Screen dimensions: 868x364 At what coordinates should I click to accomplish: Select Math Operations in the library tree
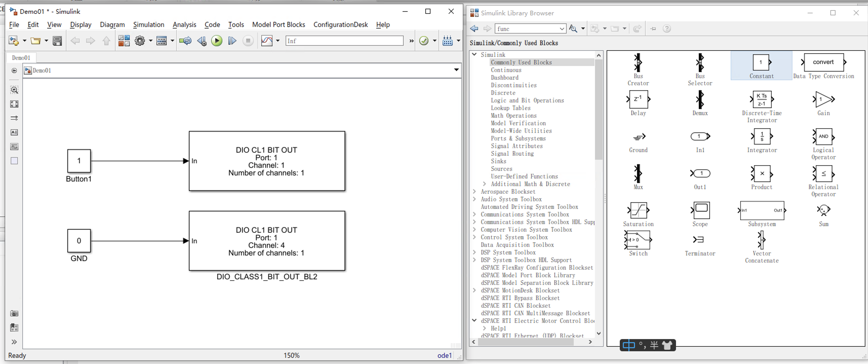[x=514, y=115]
